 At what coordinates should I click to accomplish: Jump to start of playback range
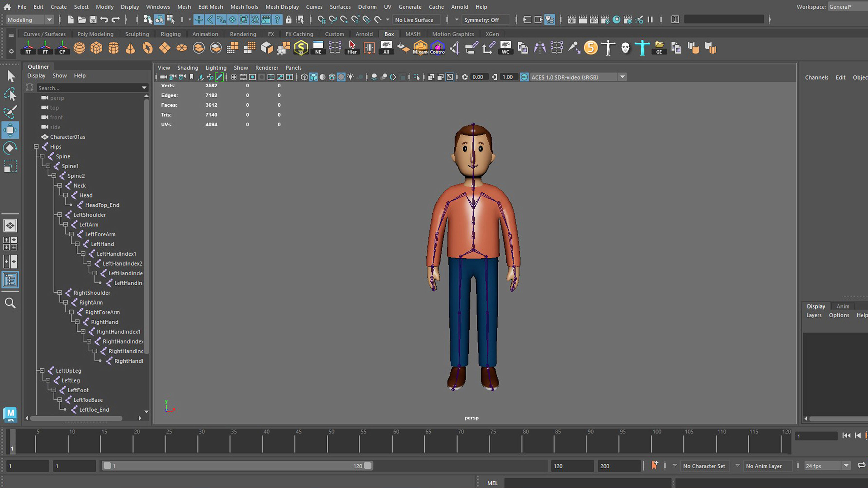[x=846, y=435]
